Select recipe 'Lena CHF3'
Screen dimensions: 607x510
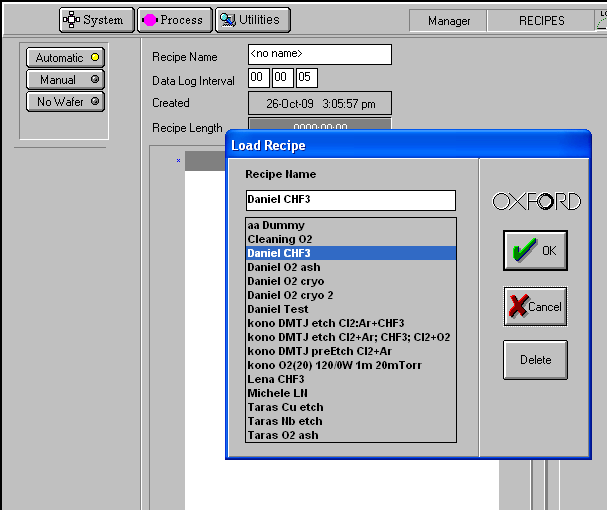pos(351,379)
